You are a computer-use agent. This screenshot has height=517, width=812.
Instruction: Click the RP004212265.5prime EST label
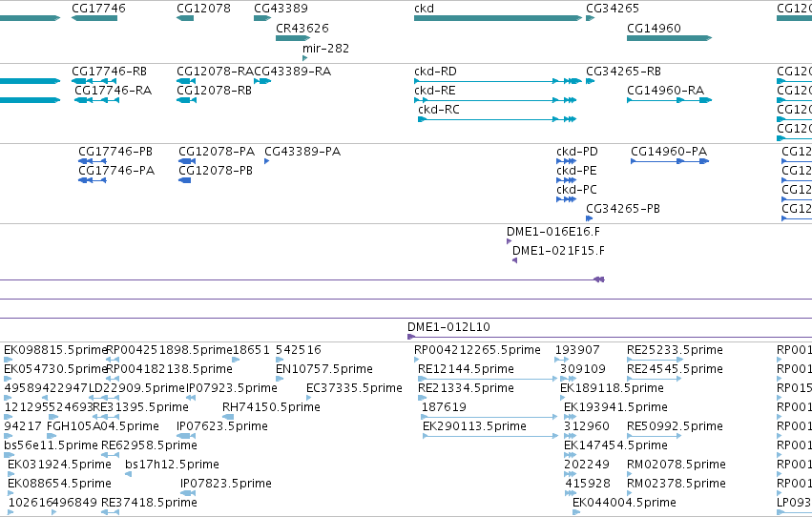[477, 350]
